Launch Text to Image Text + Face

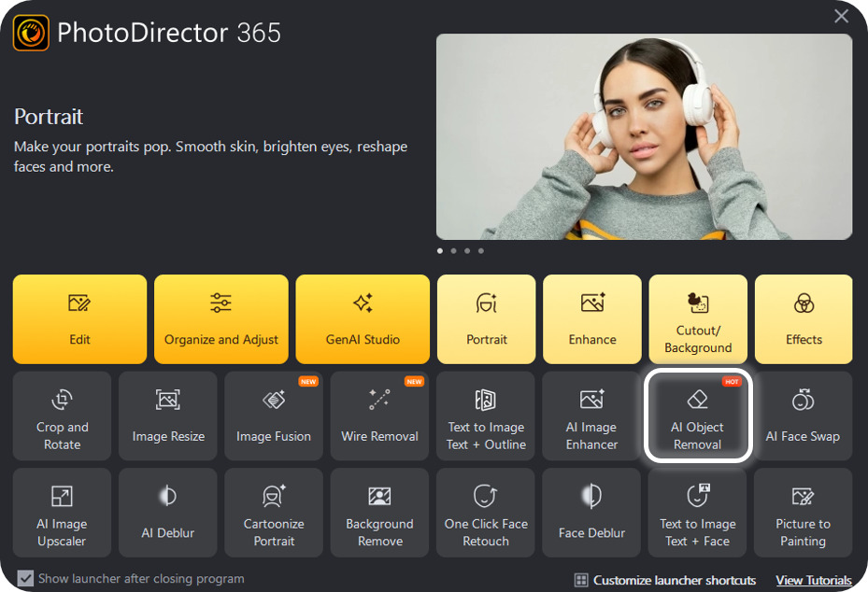point(698,513)
